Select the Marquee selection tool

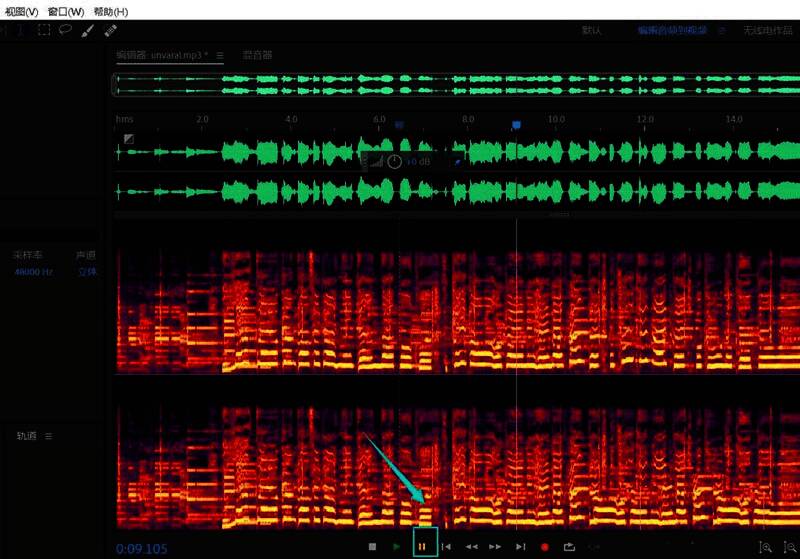click(x=44, y=30)
